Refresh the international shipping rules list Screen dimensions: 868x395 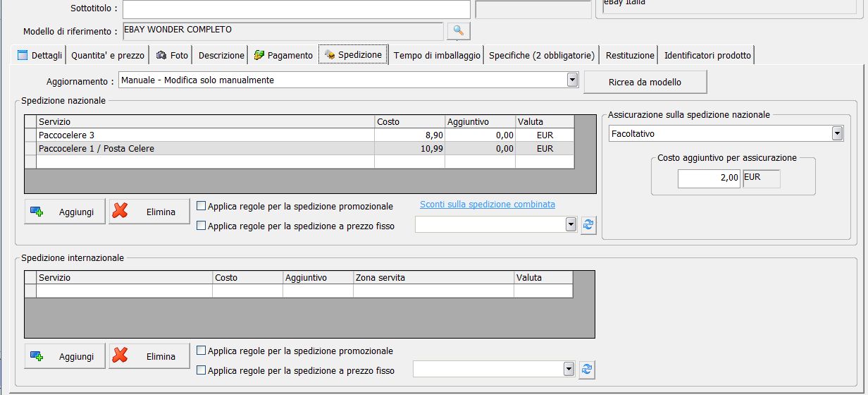586,370
